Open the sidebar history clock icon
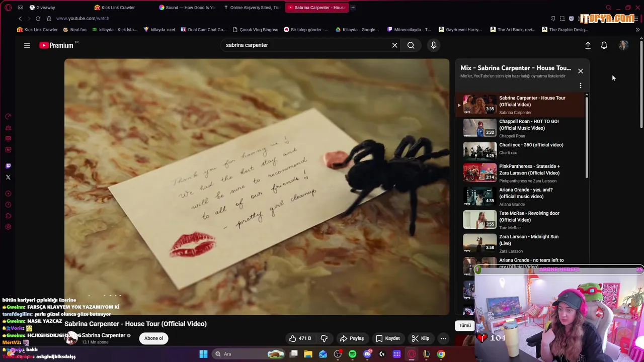 (8, 205)
